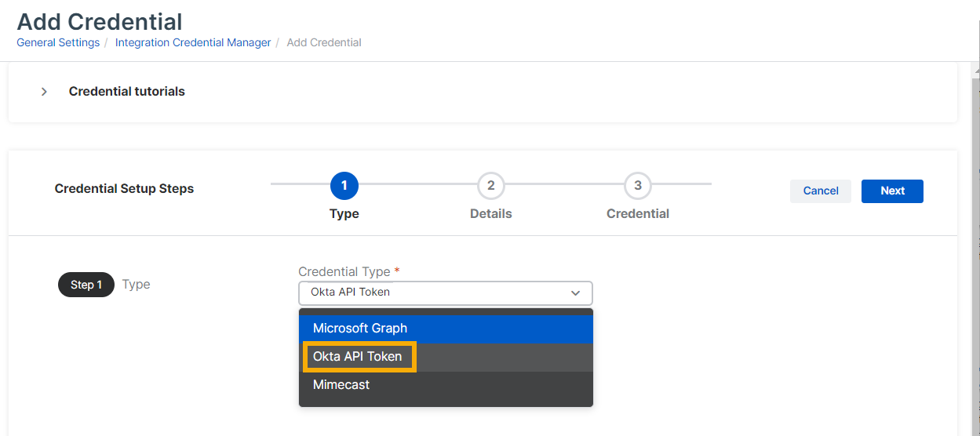The width and height of the screenshot is (980, 436).
Task: Jump to step 2 circle icon
Action: tap(491, 186)
